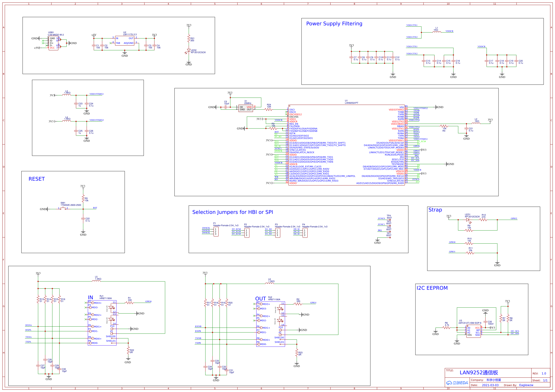Image resolution: width=555 pixels, height=392 pixels.
Task: Select the X1 25MHz oscillator symbol
Action: point(245,108)
